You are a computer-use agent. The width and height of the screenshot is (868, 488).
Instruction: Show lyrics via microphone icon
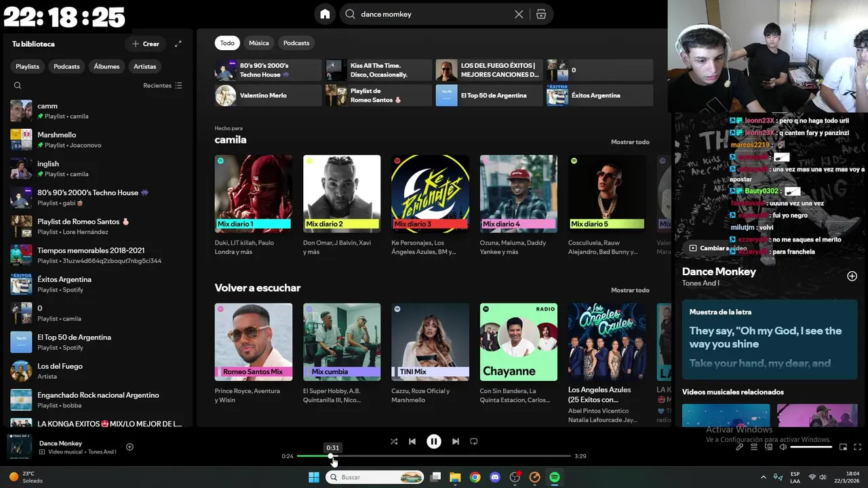[x=739, y=447]
